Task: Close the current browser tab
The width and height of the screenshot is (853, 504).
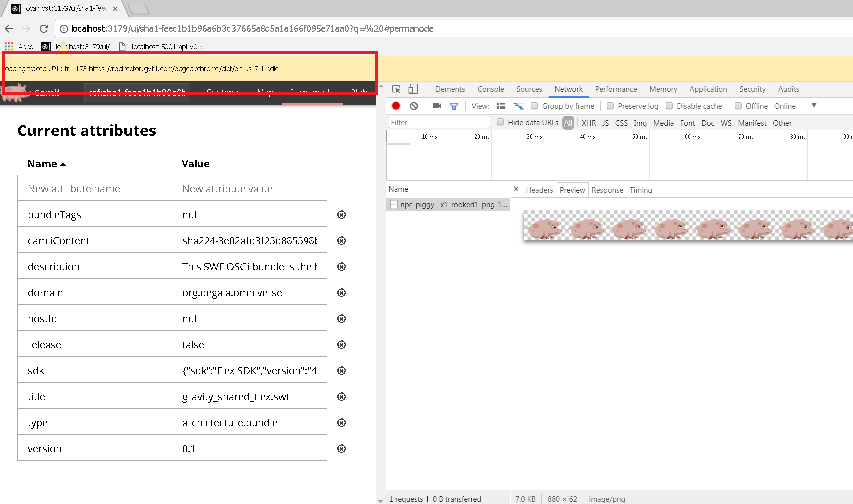Action: (115, 9)
